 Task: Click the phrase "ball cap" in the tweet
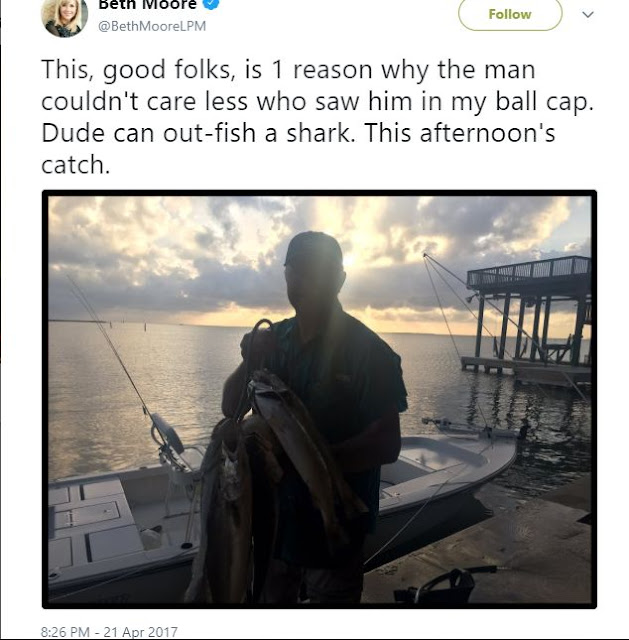(544, 101)
